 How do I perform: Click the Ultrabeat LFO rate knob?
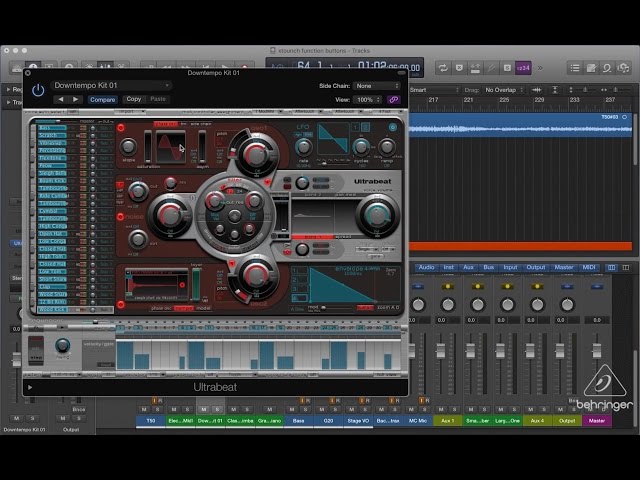(x=303, y=147)
